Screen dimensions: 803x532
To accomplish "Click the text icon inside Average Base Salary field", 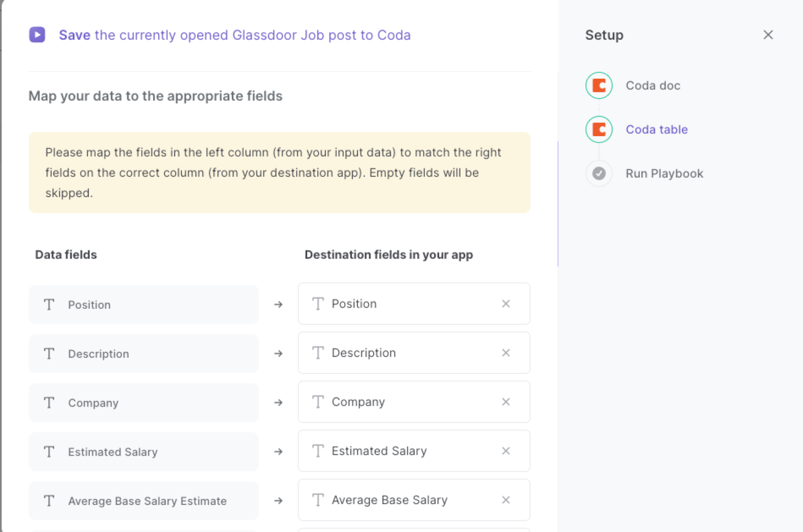I will [x=318, y=500].
